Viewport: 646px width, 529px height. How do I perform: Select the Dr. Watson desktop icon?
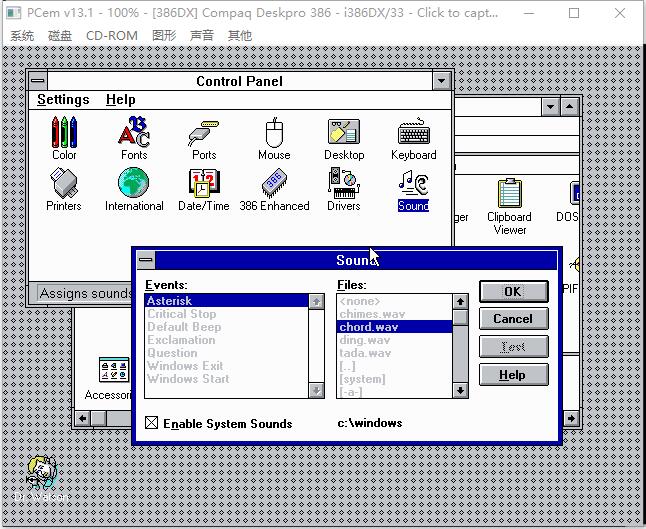[x=41, y=479]
